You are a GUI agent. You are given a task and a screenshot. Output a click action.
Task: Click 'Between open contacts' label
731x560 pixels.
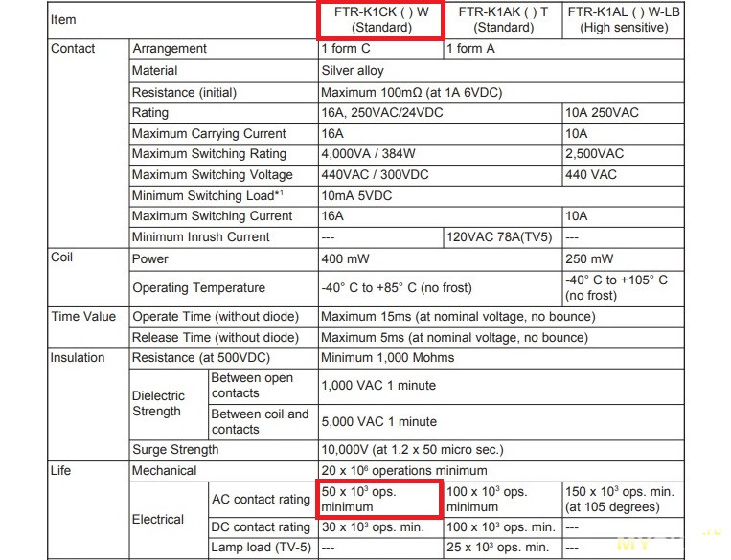point(263,386)
